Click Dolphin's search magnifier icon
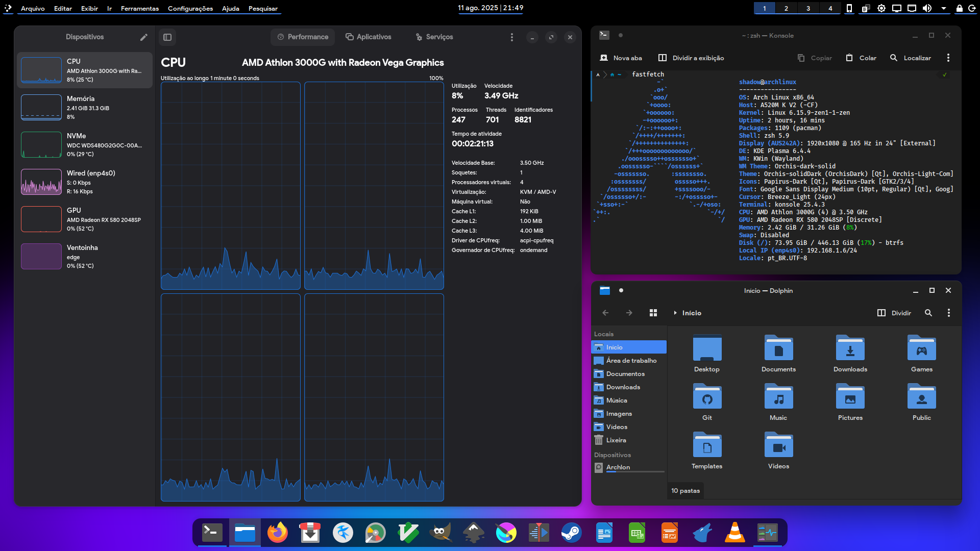Viewport: 980px width, 551px height. point(928,313)
